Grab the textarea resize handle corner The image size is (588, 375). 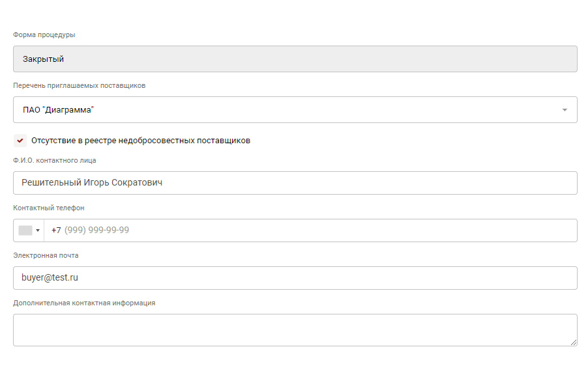tap(574, 342)
